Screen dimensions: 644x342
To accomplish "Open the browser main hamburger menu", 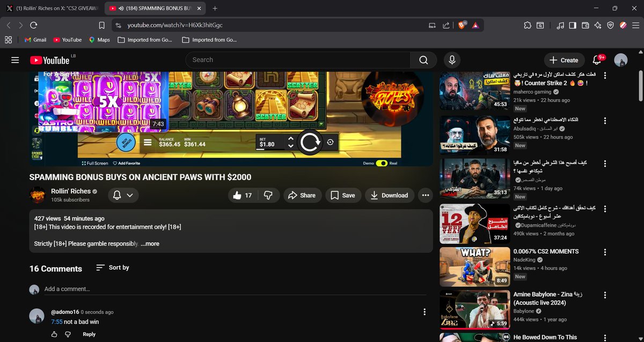I will point(635,25).
